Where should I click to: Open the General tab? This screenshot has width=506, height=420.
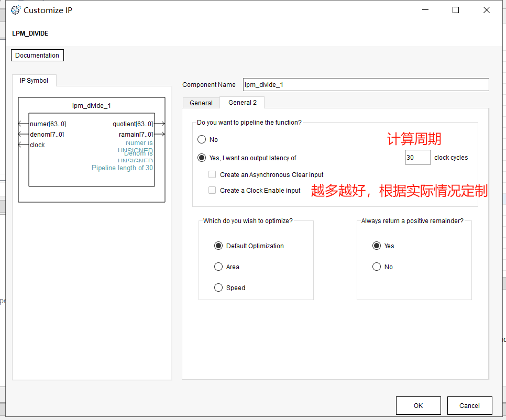click(x=201, y=103)
